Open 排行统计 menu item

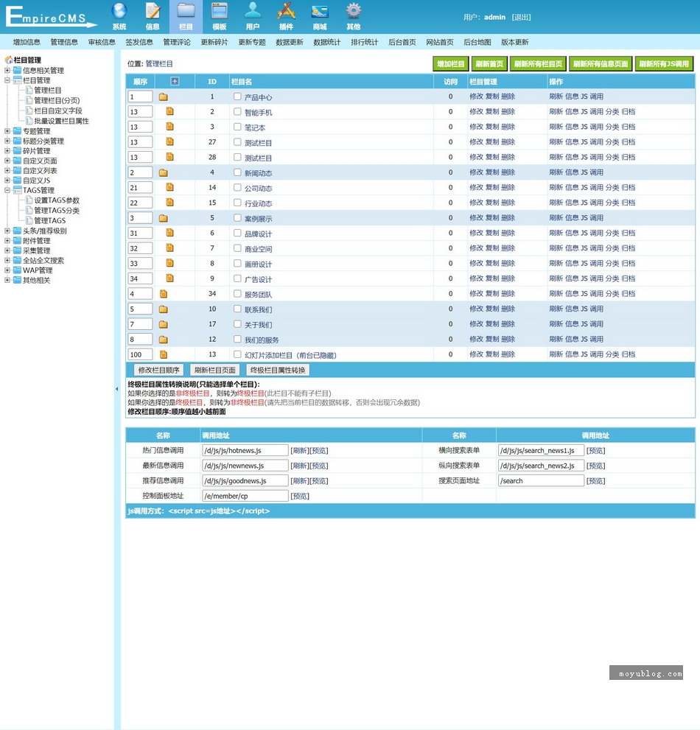[x=364, y=42]
